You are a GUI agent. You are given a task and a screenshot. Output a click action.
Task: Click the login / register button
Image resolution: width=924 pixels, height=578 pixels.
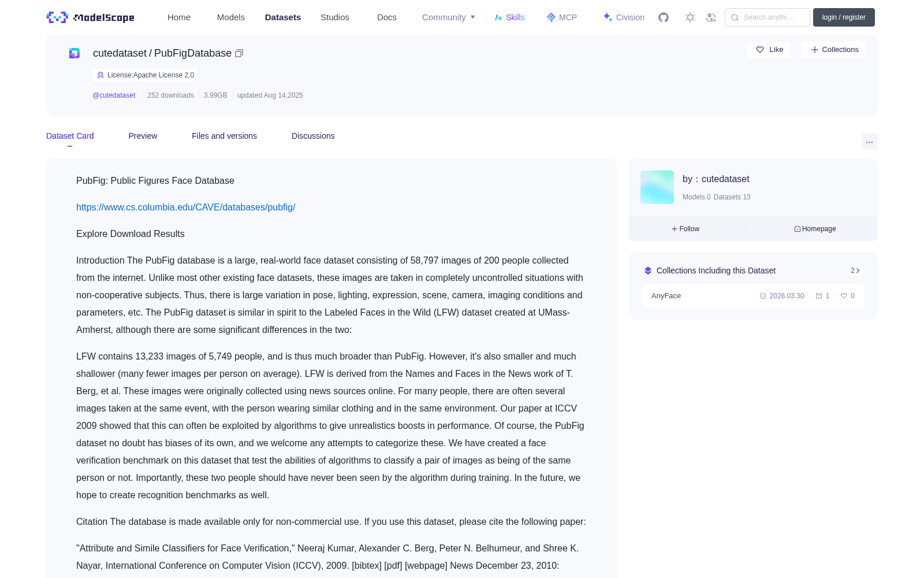pos(844,17)
